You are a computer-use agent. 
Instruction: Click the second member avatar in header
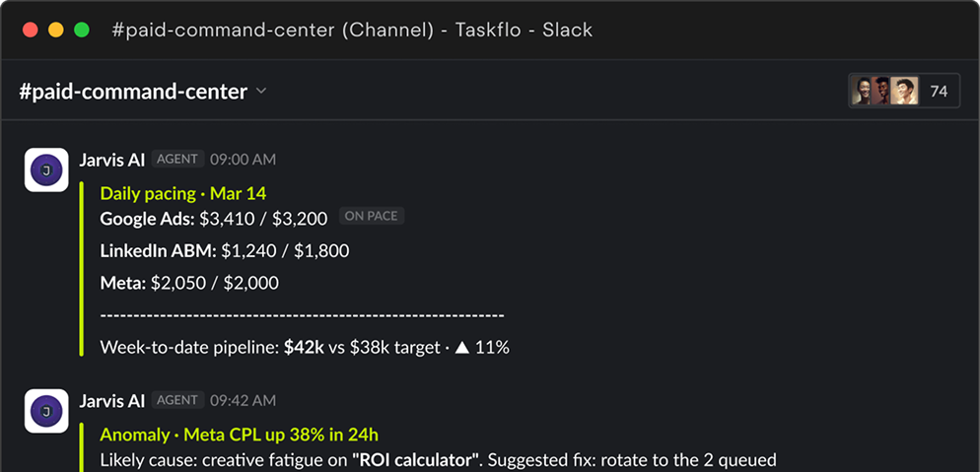coord(880,92)
